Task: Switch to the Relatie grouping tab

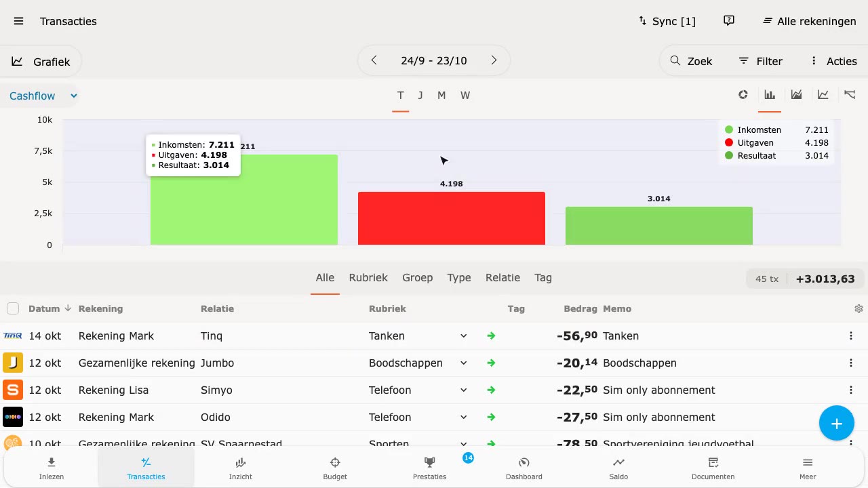Action: pos(502,277)
